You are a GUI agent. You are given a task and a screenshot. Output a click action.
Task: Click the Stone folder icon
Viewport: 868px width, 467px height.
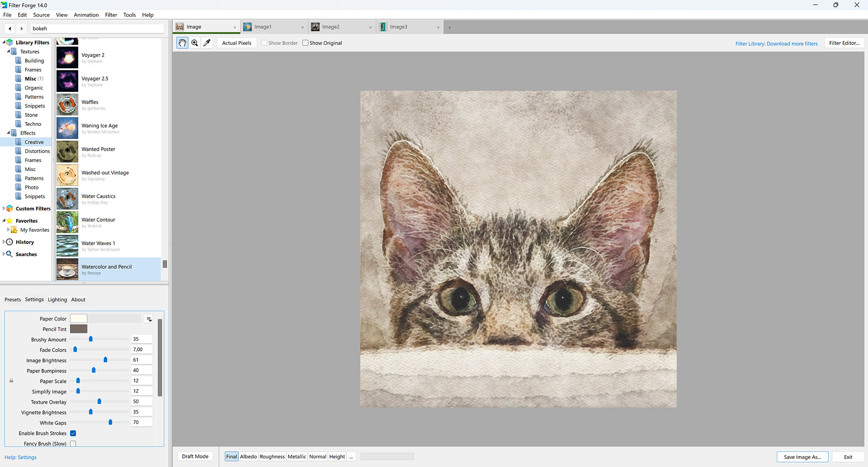click(x=19, y=115)
